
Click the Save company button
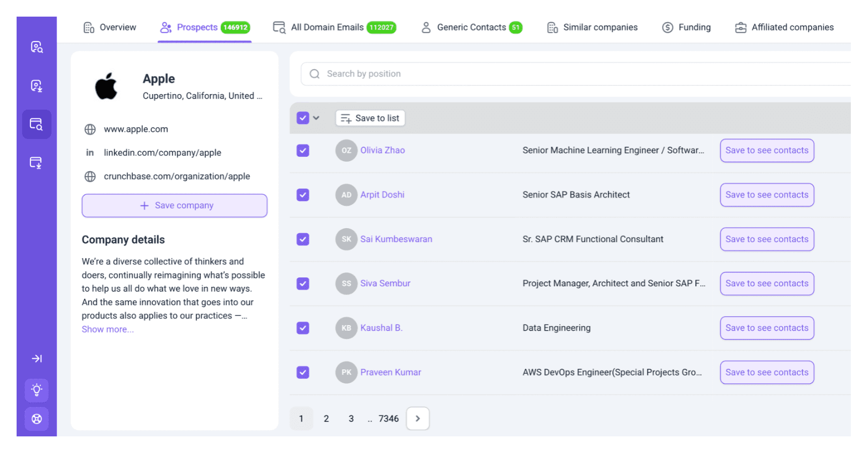(174, 205)
